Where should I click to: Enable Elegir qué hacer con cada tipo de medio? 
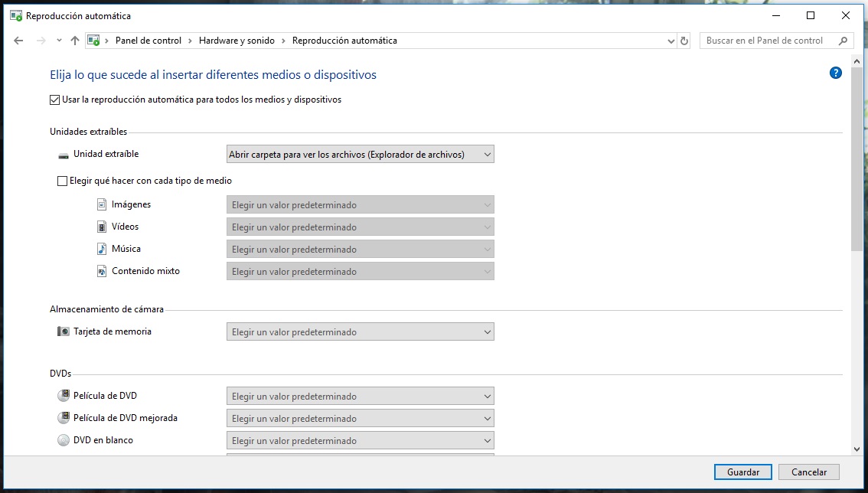click(63, 181)
